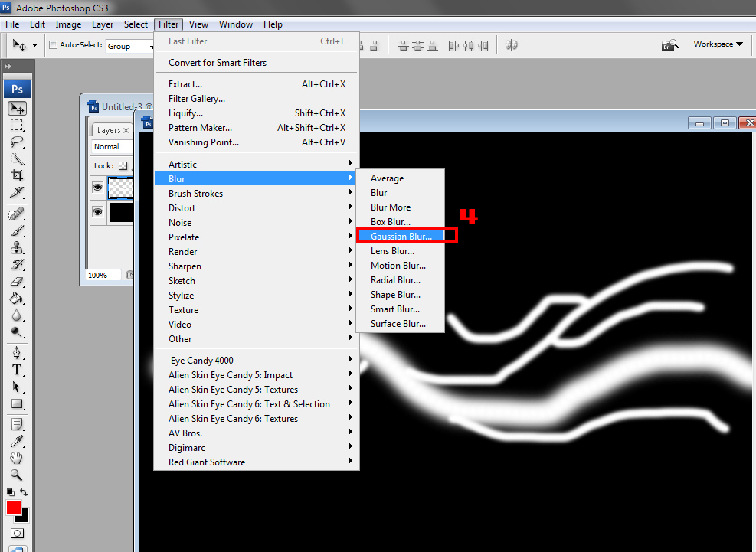Choose Liquify from the Filter menu
The image size is (756, 552).
tap(257, 113)
